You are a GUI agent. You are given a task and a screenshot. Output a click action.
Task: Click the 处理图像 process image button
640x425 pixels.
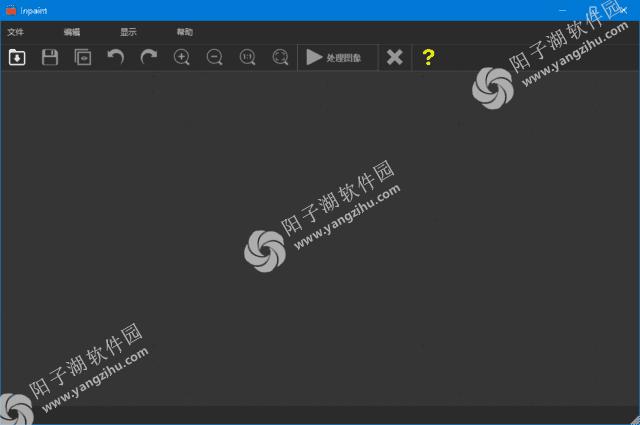point(338,58)
